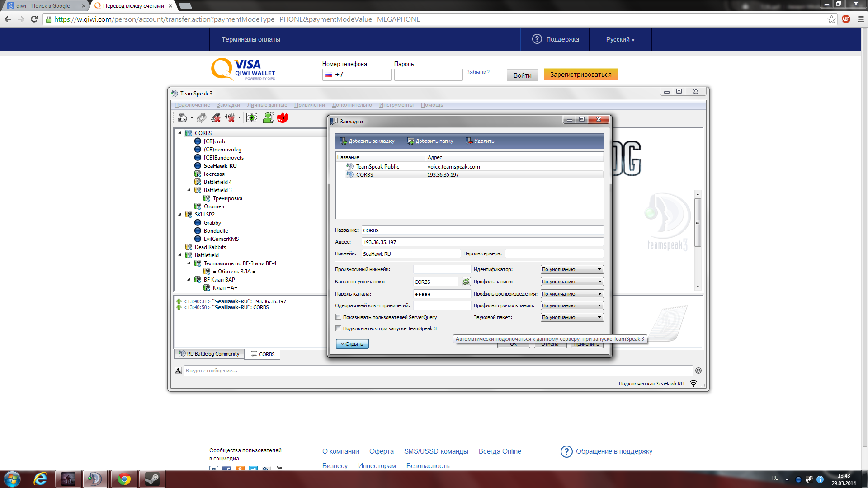Click the Никнейм input field
This screenshot has height=488, width=868.
[x=410, y=254]
